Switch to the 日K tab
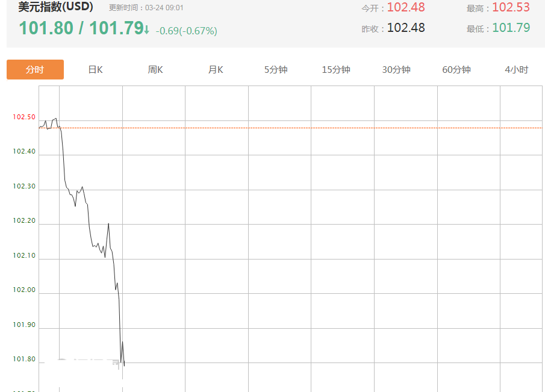The height and width of the screenshot is (392, 545). [95, 70]
